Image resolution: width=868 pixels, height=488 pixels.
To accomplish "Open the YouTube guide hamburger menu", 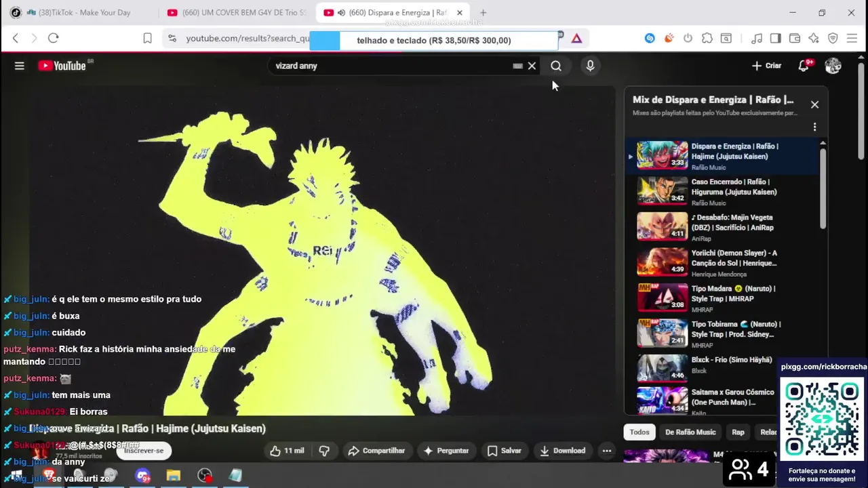I will point(19,66).
